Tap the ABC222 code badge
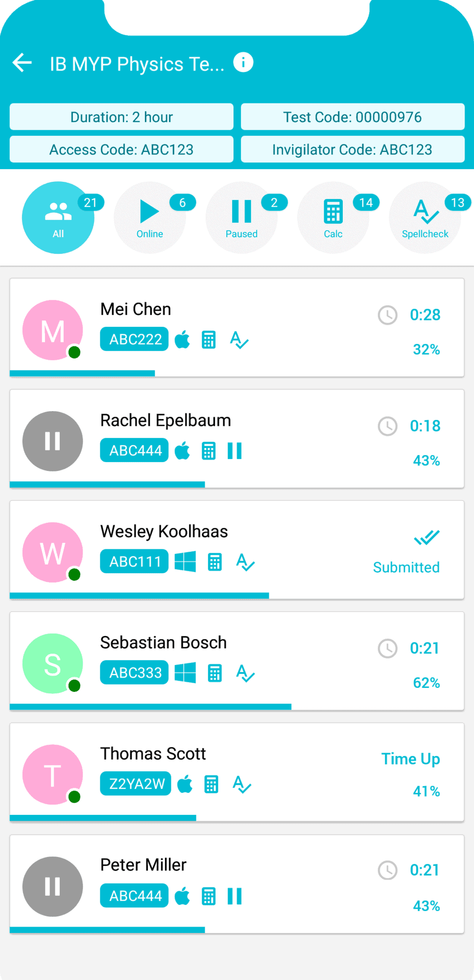Screen dimensions: 474x980 pos(134,339)
